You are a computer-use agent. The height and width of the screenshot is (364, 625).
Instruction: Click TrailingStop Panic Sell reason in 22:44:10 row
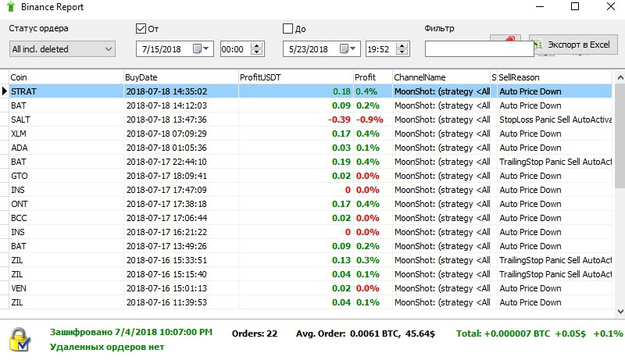[555, 162]
